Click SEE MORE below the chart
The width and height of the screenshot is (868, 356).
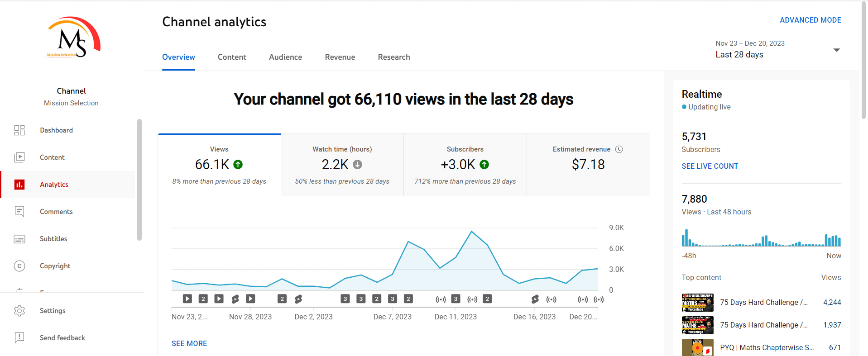[189, 343]
